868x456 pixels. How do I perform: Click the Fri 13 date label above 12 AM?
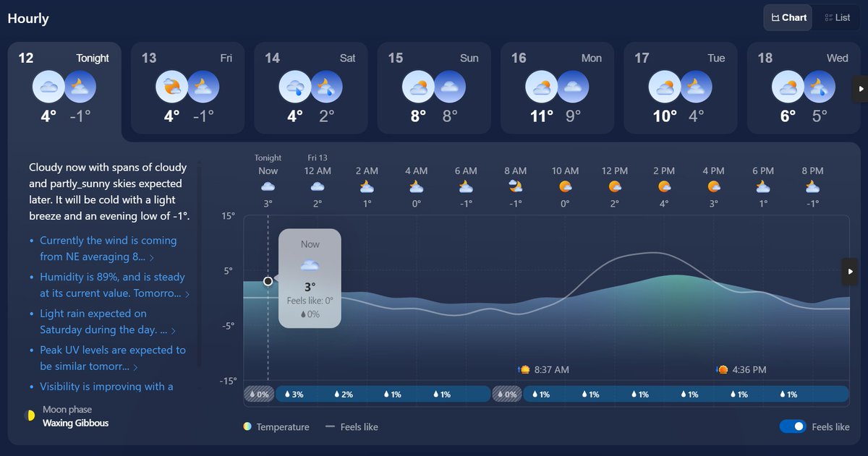(x=318, y=158)
